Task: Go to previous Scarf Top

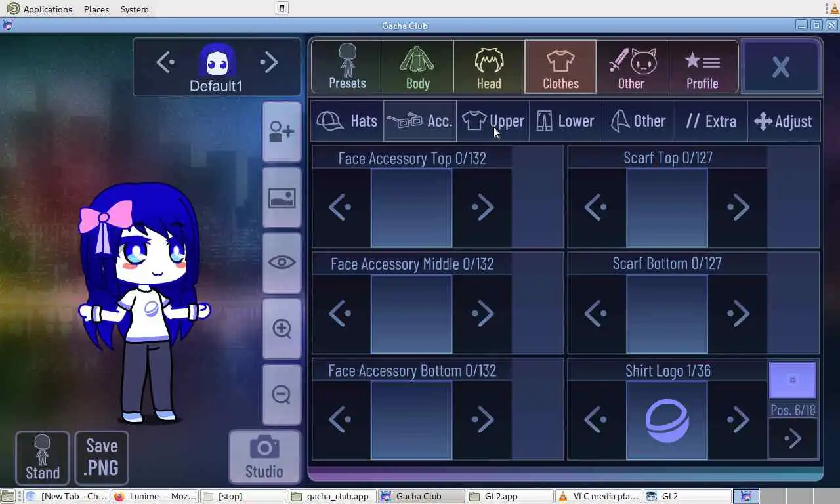Action: click(x=597, y=207)
